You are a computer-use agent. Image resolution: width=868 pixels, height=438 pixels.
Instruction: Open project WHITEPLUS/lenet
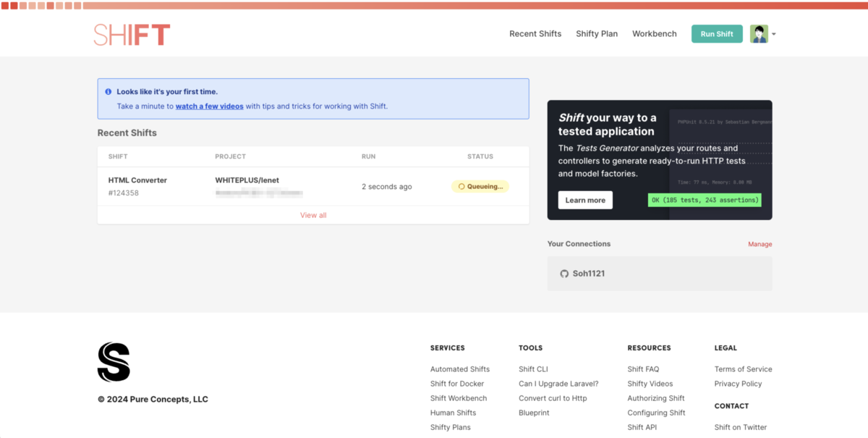[247, 180]
